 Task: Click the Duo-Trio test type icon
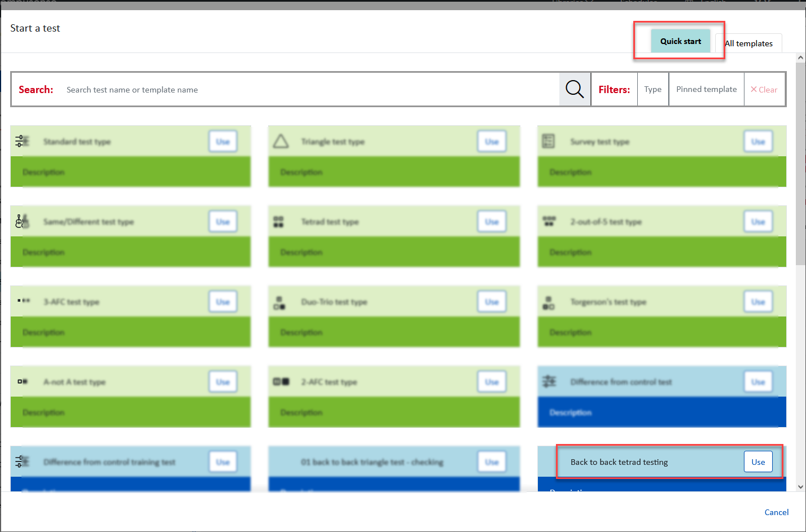point(279,302)
